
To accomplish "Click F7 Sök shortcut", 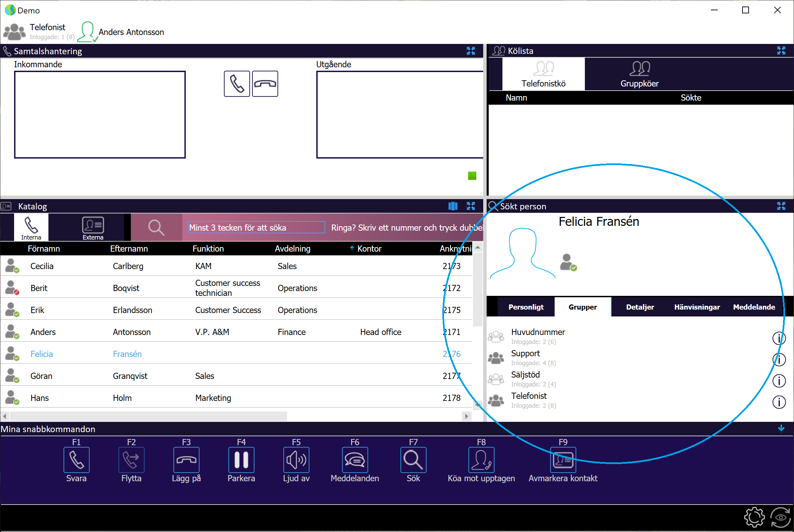I will click(x=413, y=460).
